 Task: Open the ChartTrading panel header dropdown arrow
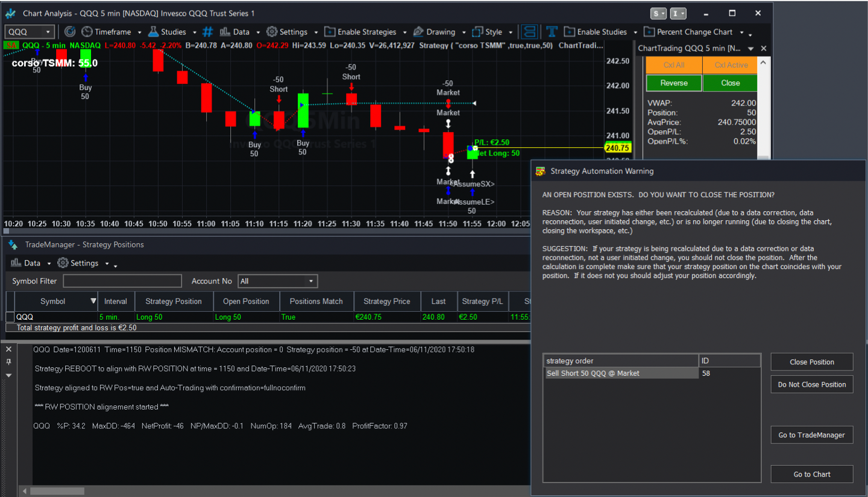pos(750,49)
